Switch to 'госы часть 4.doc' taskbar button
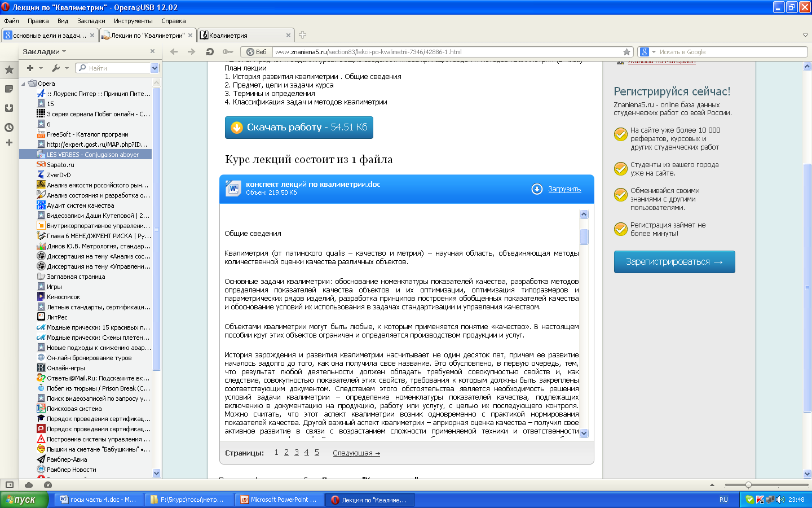The height and width of the screenshot is (508, 812). (98, 500)
